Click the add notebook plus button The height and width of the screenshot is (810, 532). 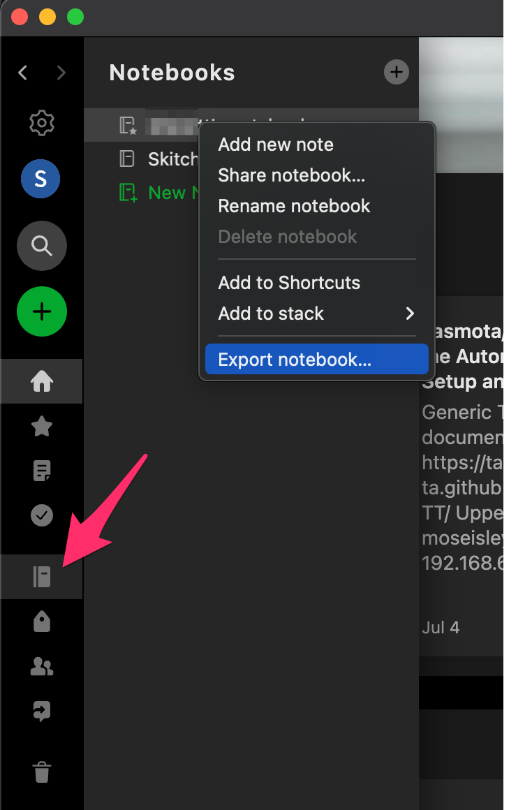pos(396,72)
